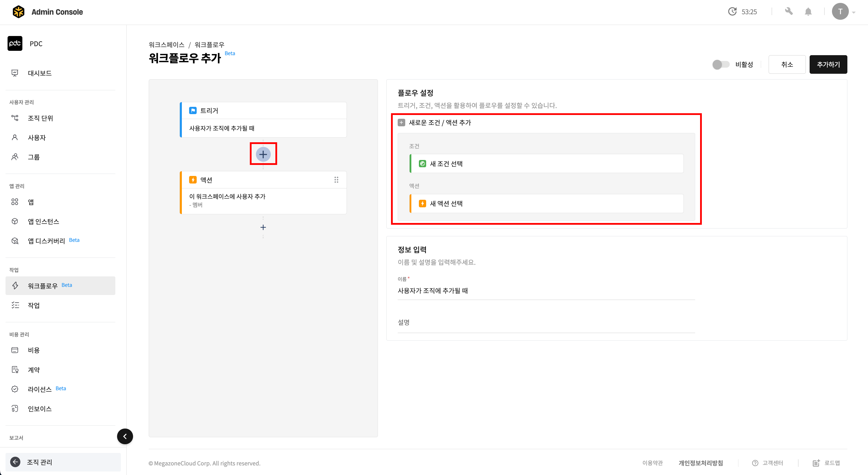Open the wrench tools icon
The image size is (868, 475).
coord(788,12)
